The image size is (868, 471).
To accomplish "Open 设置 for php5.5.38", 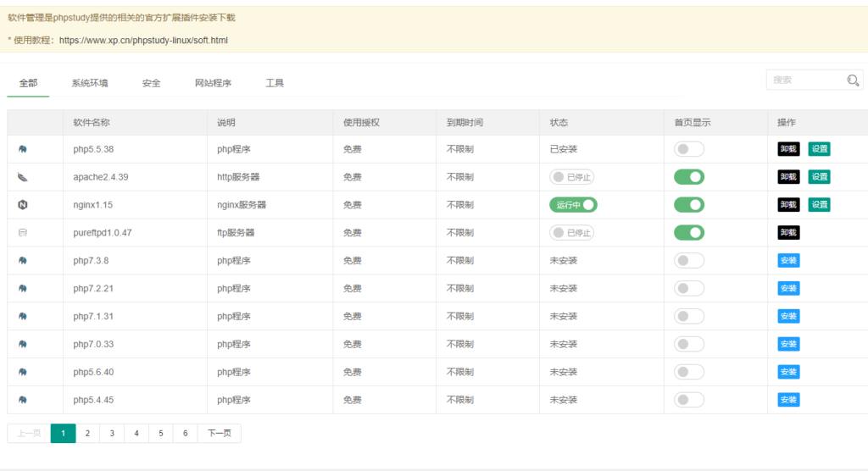I will [820, 149].
